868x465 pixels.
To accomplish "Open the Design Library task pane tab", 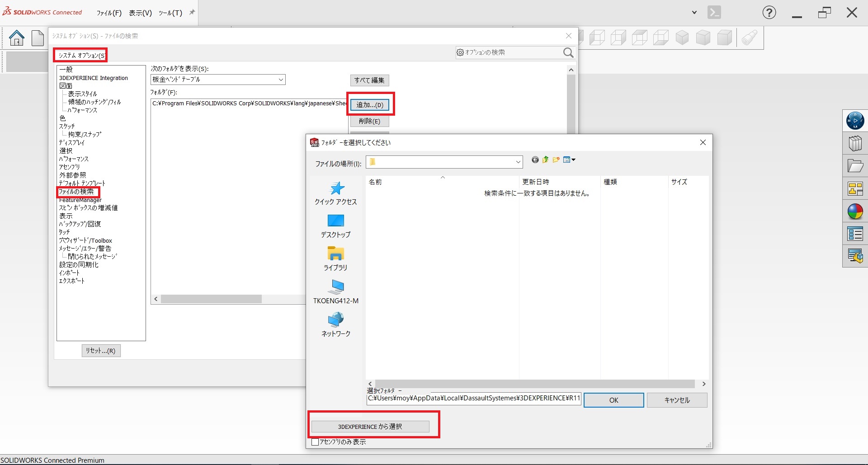I will [855, 144].
